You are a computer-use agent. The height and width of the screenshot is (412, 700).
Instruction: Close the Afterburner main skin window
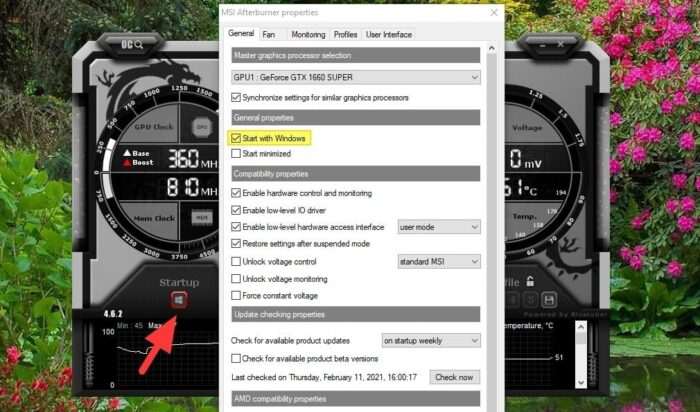pos(561,45)
